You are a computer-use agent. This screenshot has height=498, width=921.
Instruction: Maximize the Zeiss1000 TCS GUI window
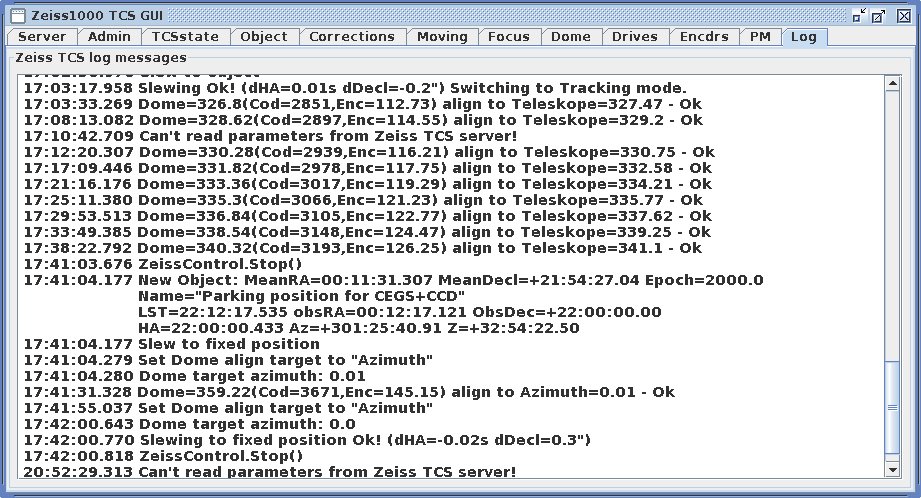(x=879, y=16)
